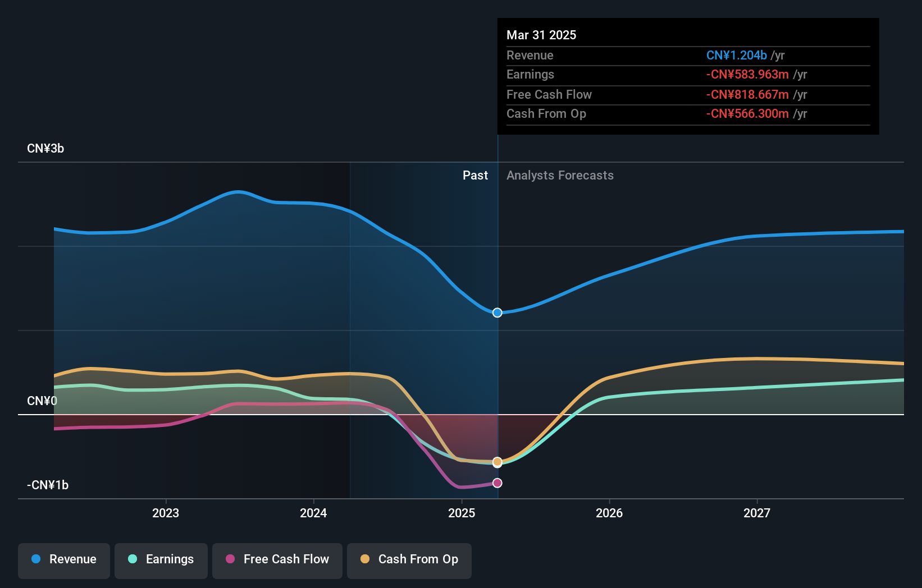
Task: Click the blue Revenue data point marker
Action: point(497,313)
